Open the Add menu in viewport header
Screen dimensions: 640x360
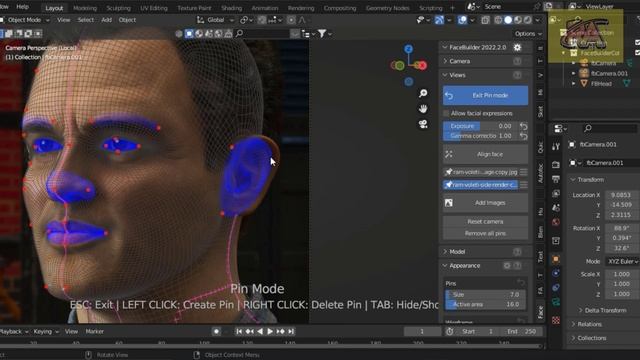(x=107, y=20)
